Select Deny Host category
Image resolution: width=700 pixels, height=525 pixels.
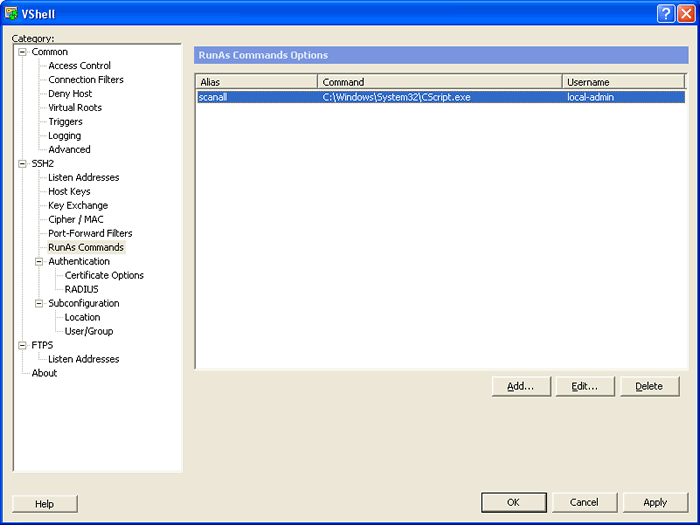(x=70, y=94)
